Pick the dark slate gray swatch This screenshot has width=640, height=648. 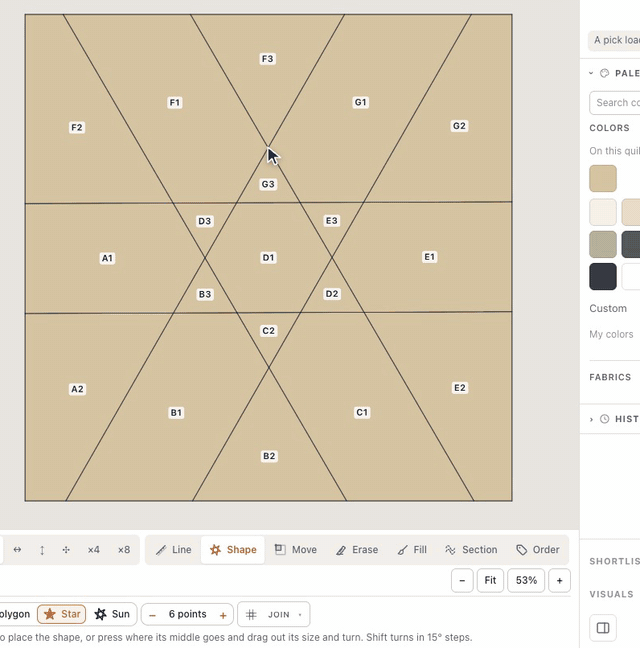pyautogui.click(x=631, y=244)
